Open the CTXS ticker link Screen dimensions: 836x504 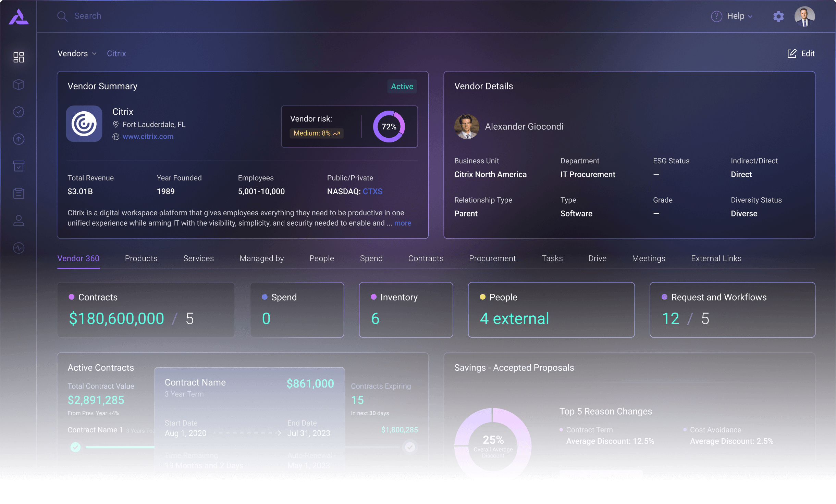pyautogui.click(x=372, y=191)
